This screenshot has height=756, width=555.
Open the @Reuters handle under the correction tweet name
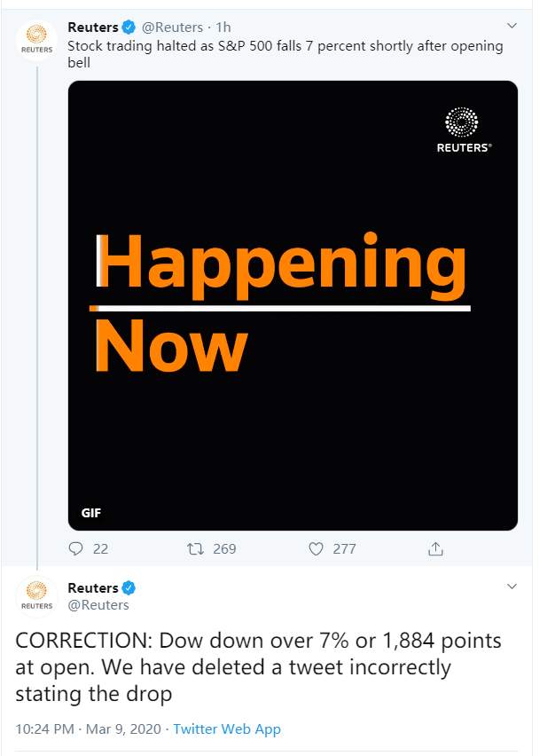click(x=98, y=604)
